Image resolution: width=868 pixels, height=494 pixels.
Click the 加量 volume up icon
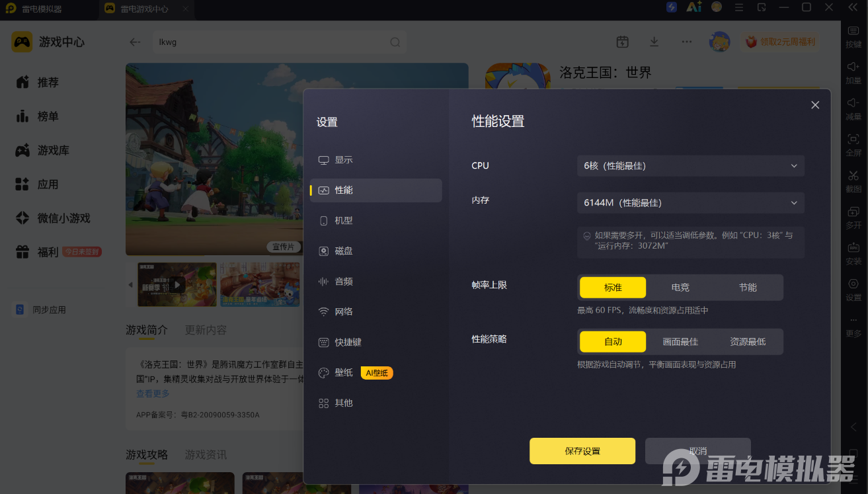click(853, 73)
